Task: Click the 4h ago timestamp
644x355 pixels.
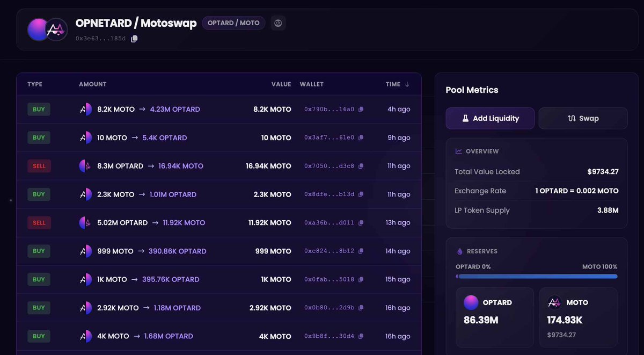Action: [x=399, y=109]
